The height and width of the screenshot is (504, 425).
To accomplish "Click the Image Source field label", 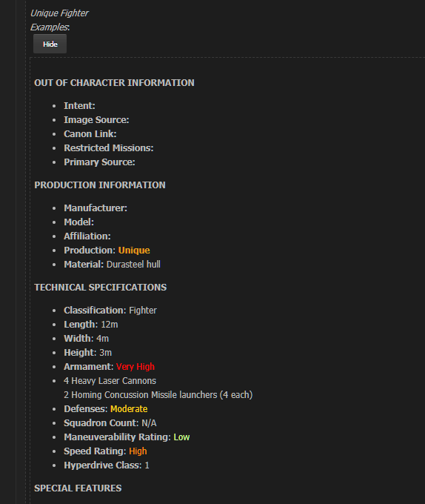I will (96, 120).
